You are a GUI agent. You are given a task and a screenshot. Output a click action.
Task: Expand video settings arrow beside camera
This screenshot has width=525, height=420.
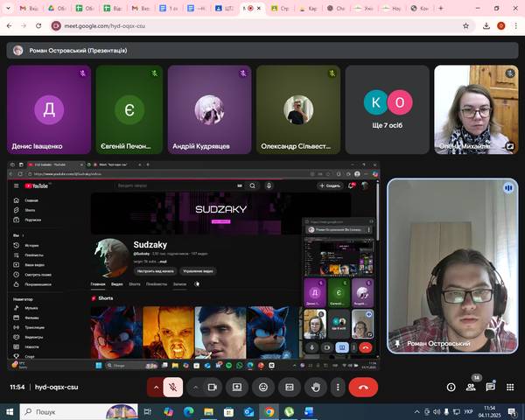click(x=194, y=387)
